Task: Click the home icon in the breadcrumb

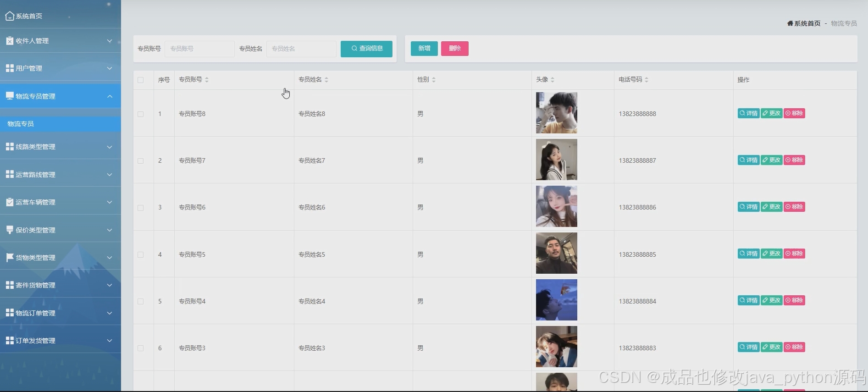Action: coord(790,23)
